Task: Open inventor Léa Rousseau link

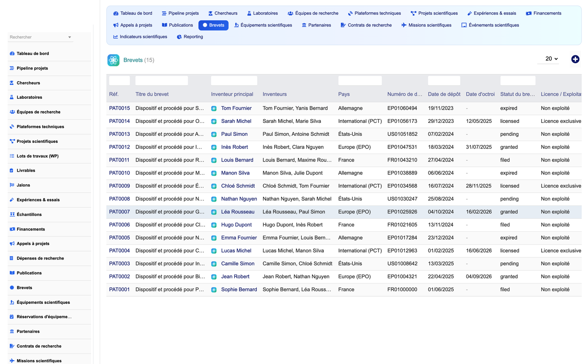Action: 238,212
